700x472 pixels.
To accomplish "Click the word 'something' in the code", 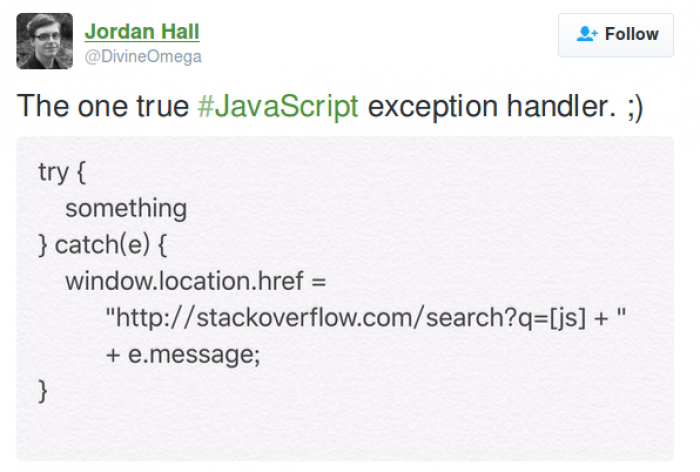I will coord(126,209).
